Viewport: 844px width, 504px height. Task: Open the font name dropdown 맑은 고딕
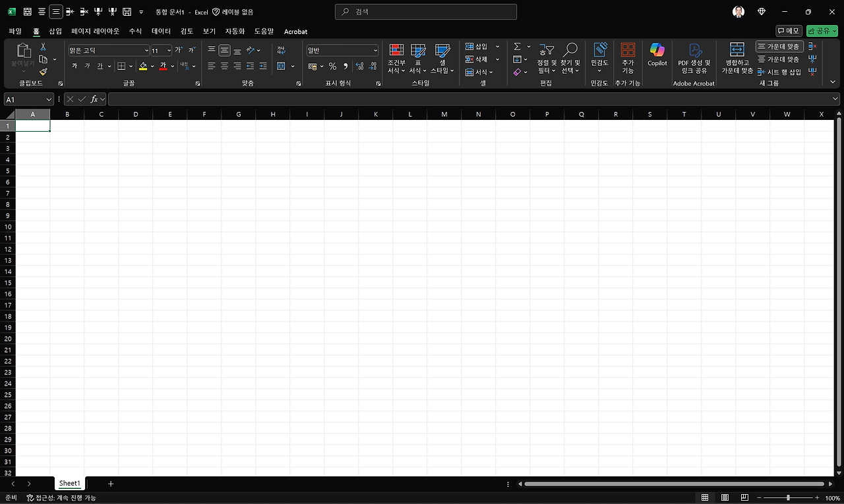click(146, 51)
